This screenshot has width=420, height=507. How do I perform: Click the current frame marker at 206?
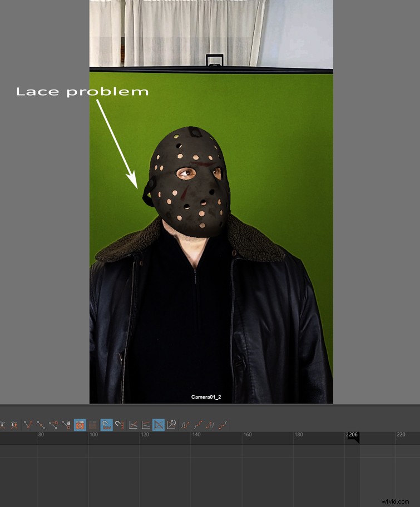point(353,435)
